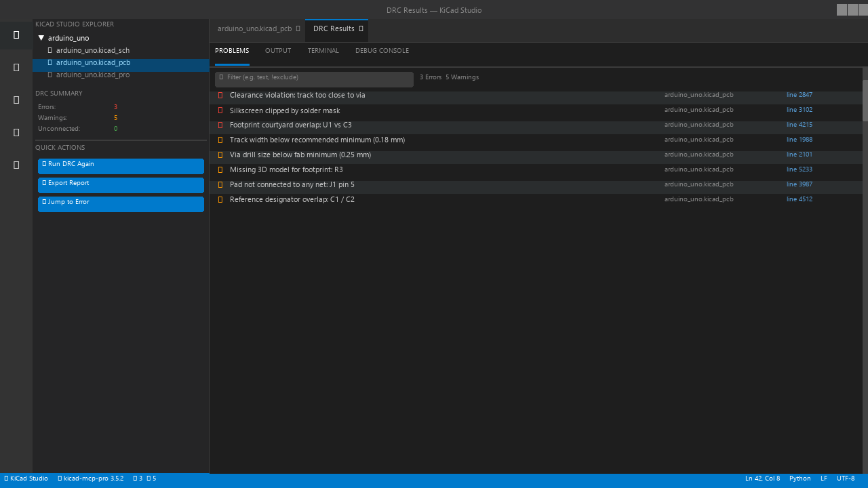Click warning icon for Via drill size

click(x=220, y=155)
